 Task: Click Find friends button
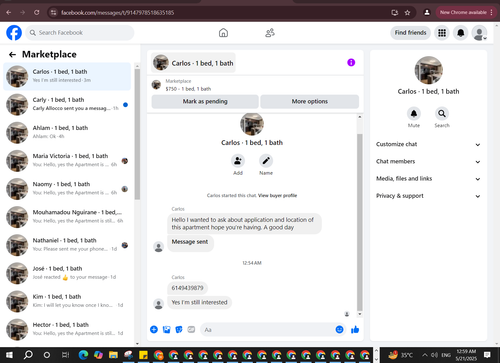[x=410, y=33]
